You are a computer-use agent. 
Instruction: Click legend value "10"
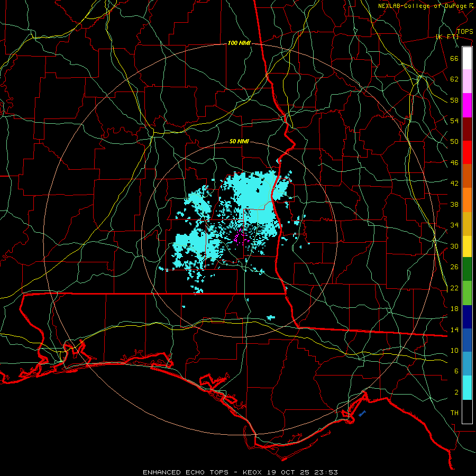point(454,351)
